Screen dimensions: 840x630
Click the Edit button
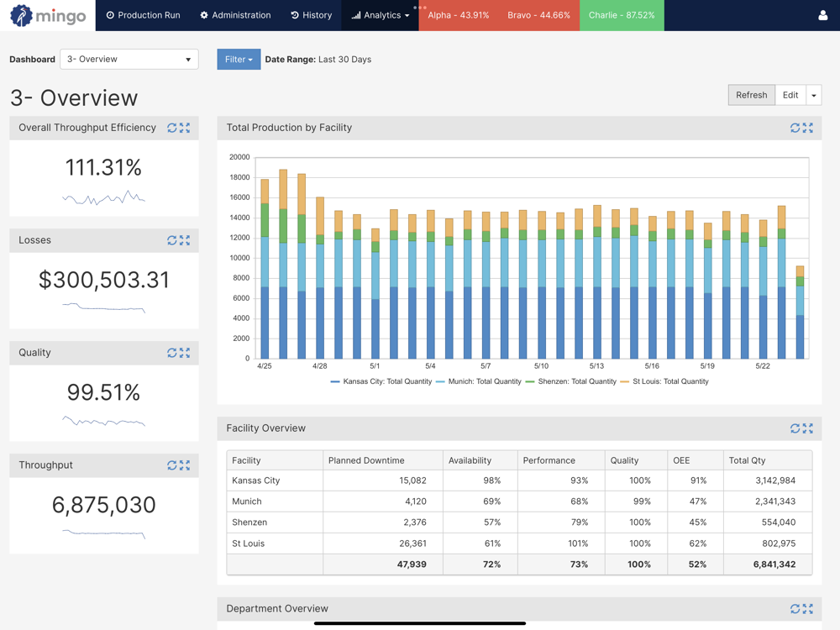(x=790, y=96)
